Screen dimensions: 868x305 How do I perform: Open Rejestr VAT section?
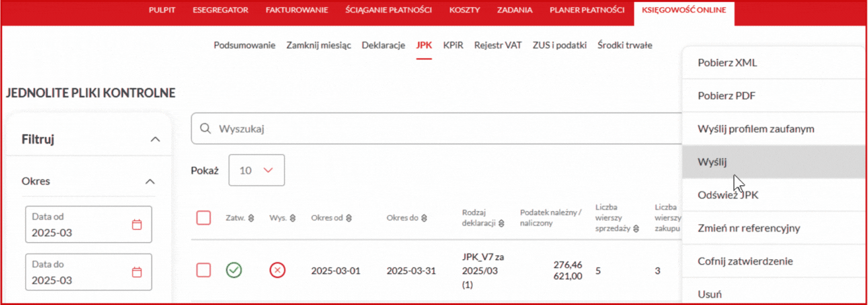[498, 46]
